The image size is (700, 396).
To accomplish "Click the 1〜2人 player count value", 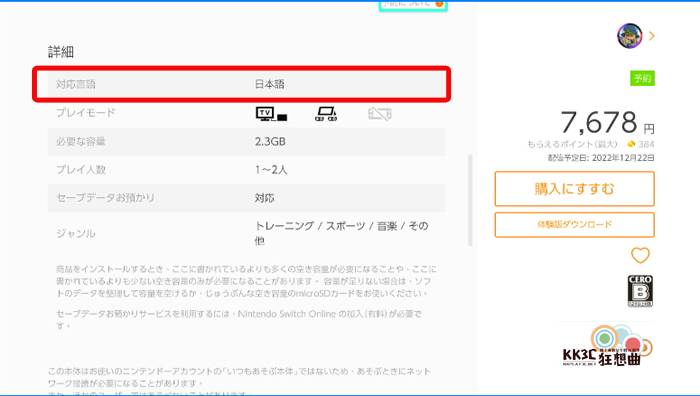I will coord(271,170).
